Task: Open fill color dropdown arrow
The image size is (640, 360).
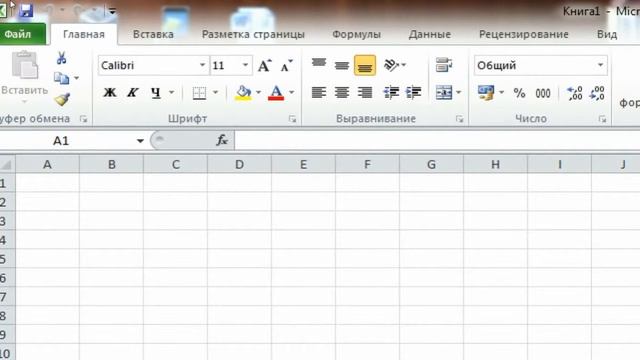Action: click(258, 93)
